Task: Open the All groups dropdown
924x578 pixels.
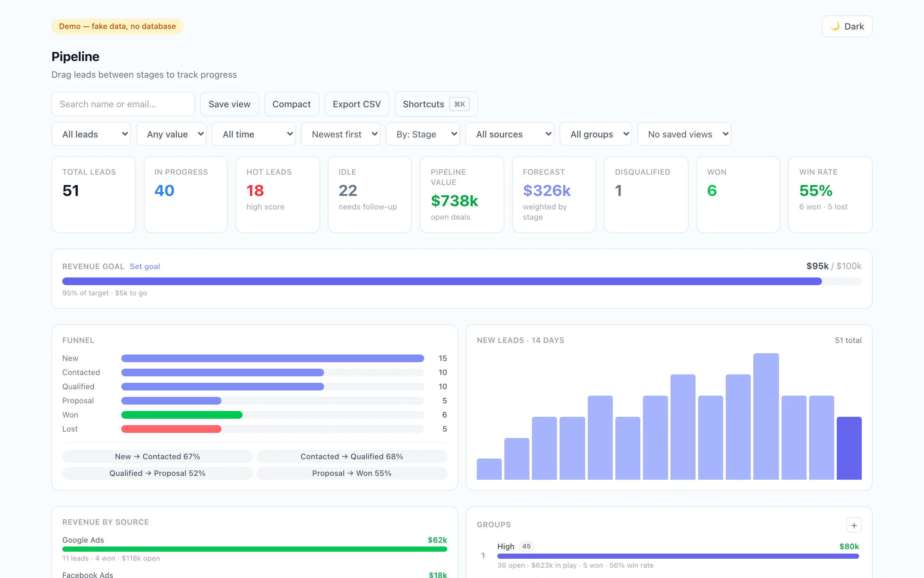Action: pyautogui.click(x=596, y=134)
